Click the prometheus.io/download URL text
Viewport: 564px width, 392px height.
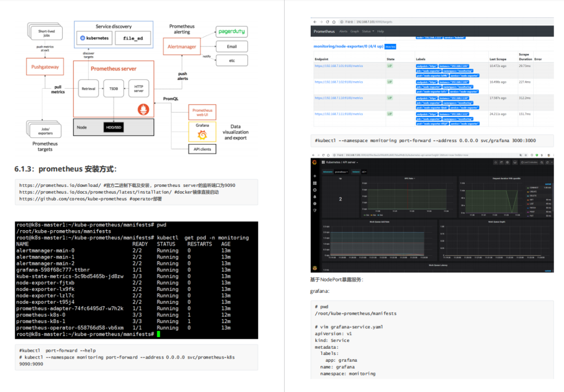point(60,185)
